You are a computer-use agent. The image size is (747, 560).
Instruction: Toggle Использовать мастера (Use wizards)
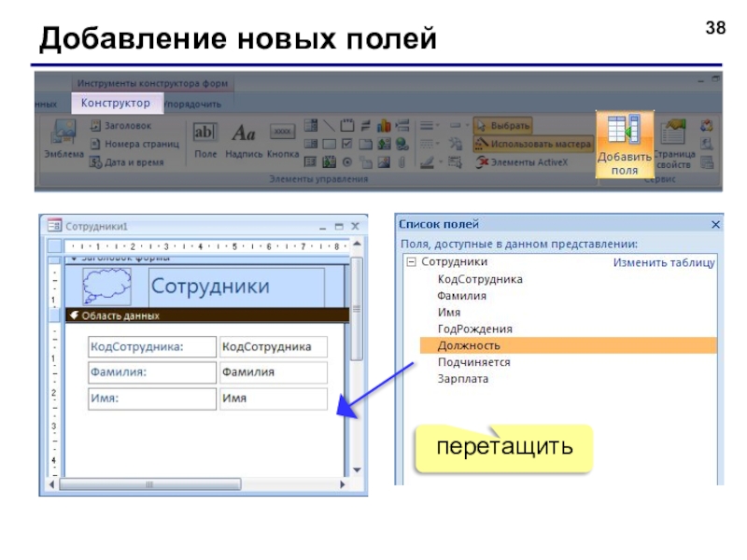533,144
